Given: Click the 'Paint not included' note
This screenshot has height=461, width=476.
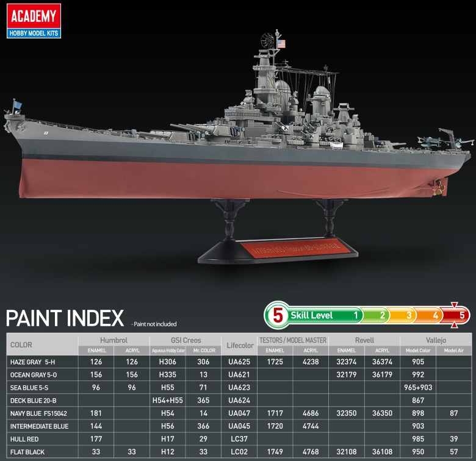Looking at the screenshot, I should [x=154, y=324].
